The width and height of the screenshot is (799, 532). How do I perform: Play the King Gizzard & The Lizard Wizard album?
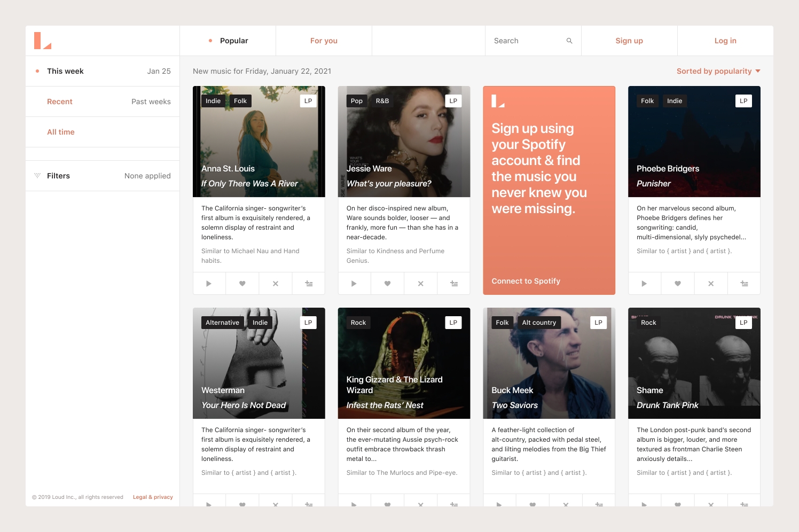(354, 504)
